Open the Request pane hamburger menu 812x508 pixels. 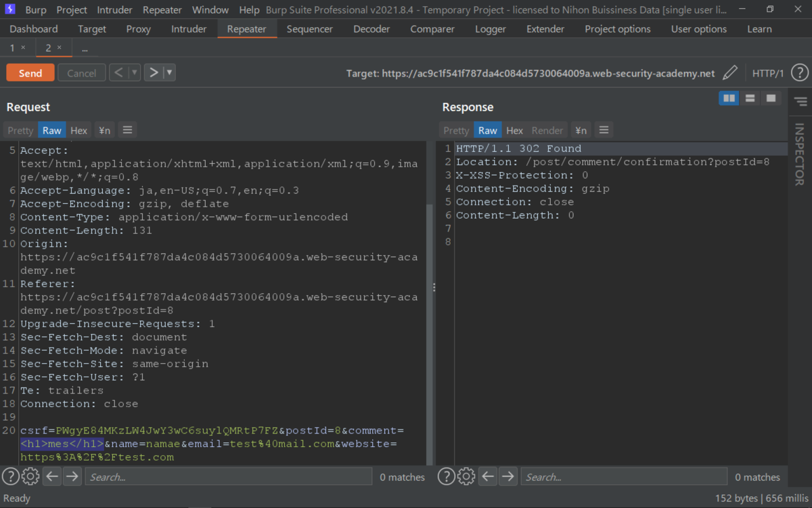click(x=127, y=130)
